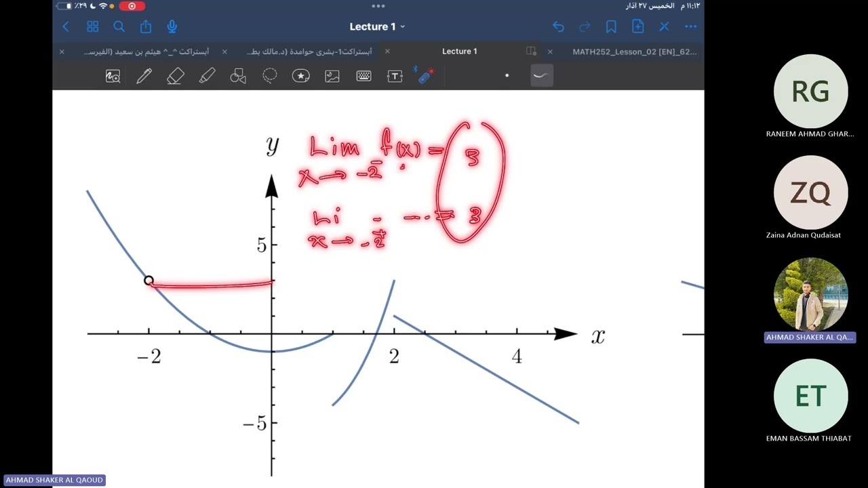The image size is (868, 488).
Task: Choose the dot laser pointer style
Action: pos(507,76)
